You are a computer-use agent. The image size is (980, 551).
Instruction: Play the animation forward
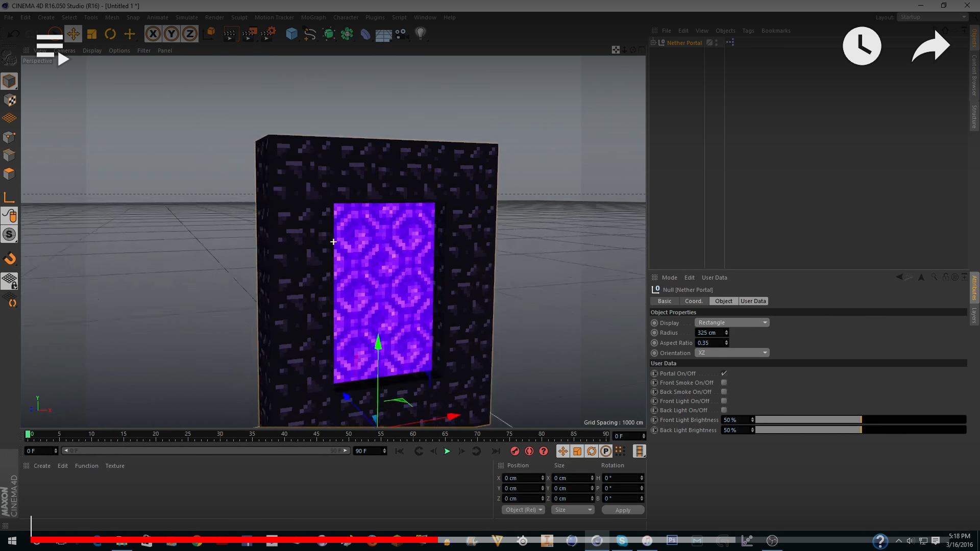(x=447, y=451)
